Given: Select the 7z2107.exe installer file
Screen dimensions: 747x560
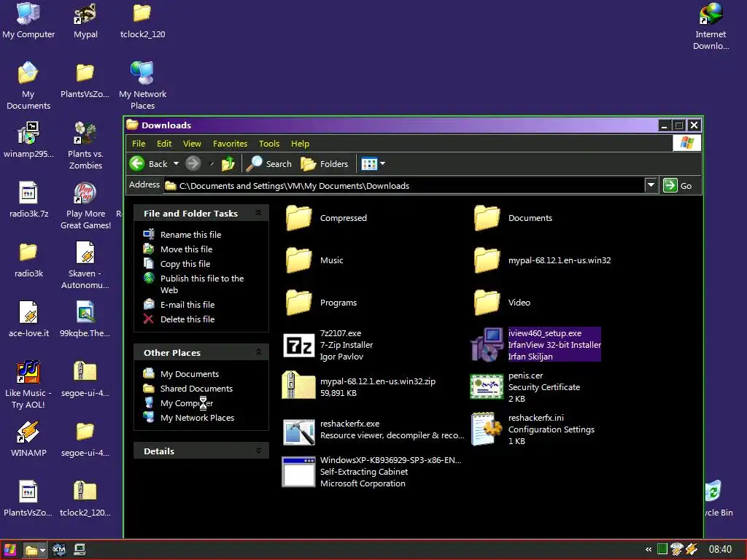Looking at the screenshot, I should tap(329, 345).
